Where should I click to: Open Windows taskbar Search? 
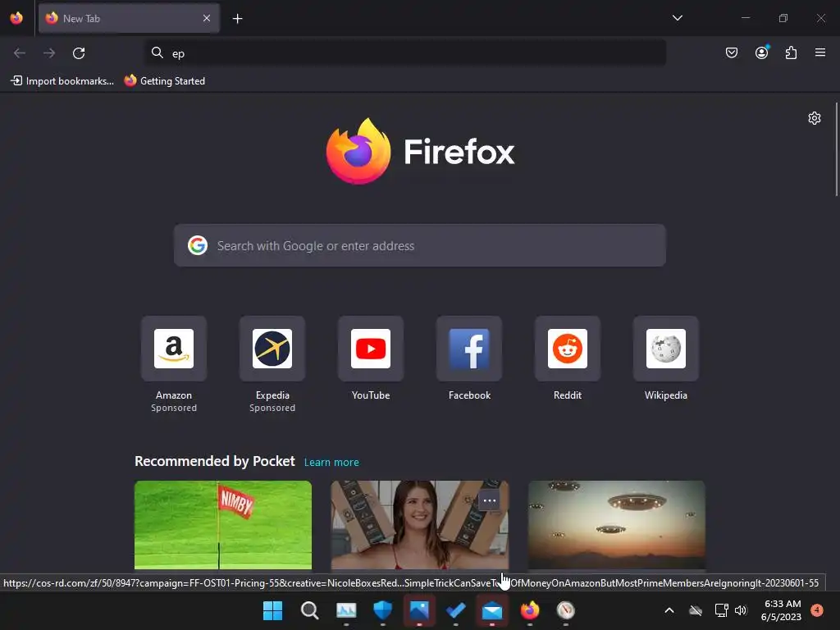coord(309,610)
